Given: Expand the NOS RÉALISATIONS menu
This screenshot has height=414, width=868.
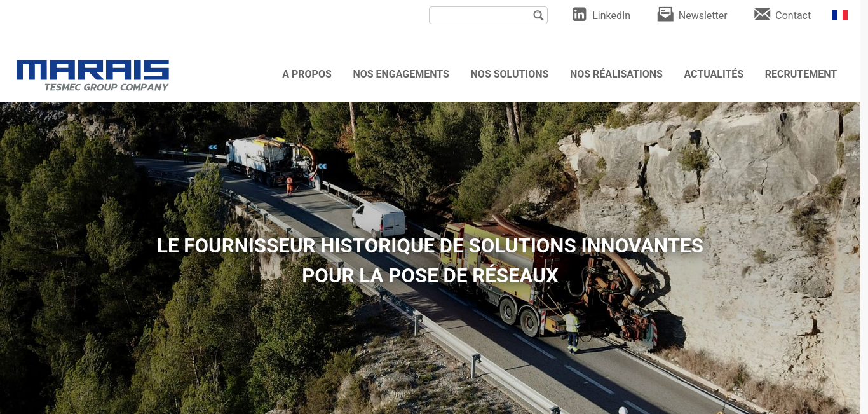Looking at the screenshot, I should coord(616,74).
